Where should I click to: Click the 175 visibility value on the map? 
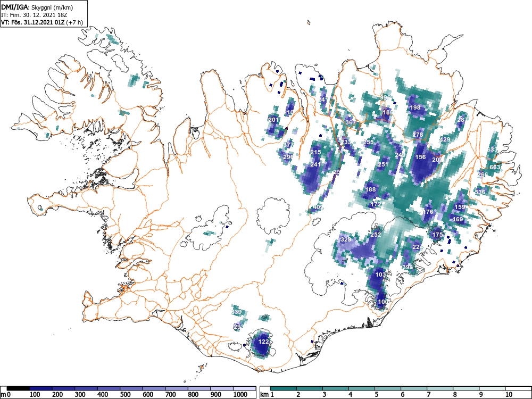(x=438, y=235)
